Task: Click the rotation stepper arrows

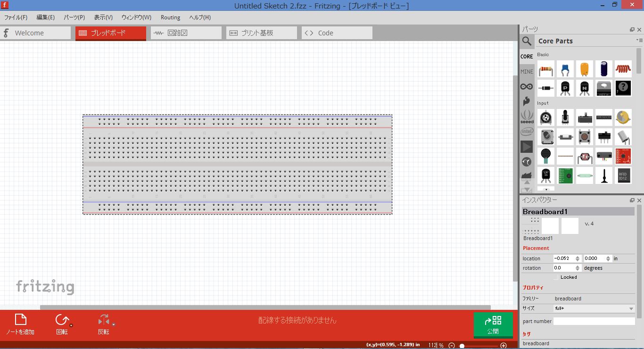Action: pos(578,268)
